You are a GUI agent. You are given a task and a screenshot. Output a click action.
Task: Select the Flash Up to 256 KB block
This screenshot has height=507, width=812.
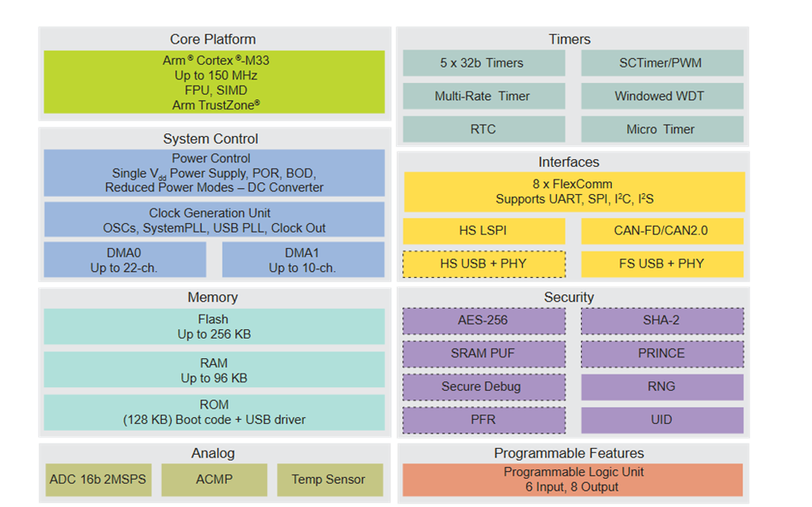pyautogui.click(x=214, y=327)
